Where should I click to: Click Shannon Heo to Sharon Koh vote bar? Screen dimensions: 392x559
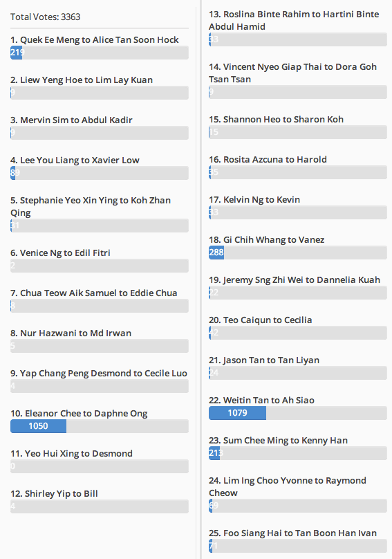(x=297, y=132)
